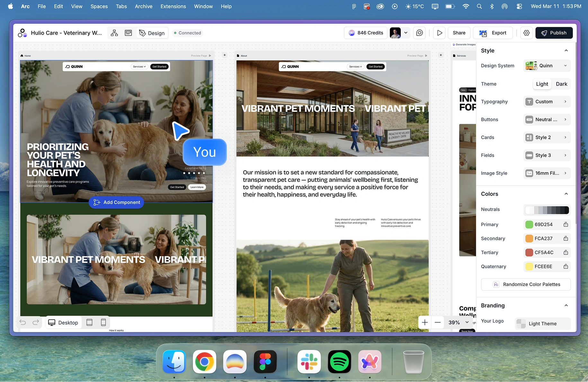The height and width of the screenshot is (382, 588).
Task: Open the Design System Quinn dropdown
Action: 547,66
